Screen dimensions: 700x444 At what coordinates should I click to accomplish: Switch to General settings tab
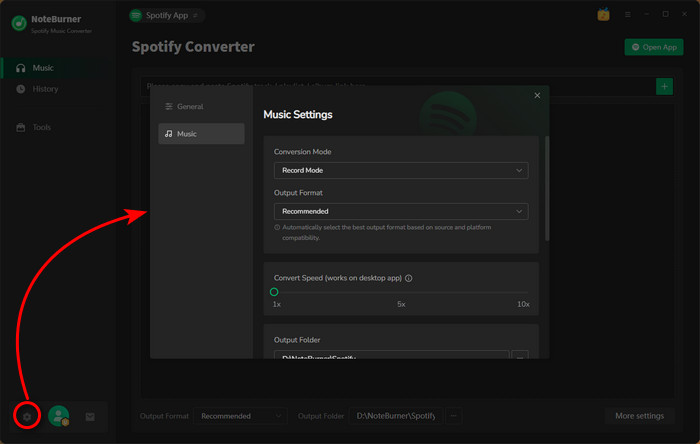[201, 106]
